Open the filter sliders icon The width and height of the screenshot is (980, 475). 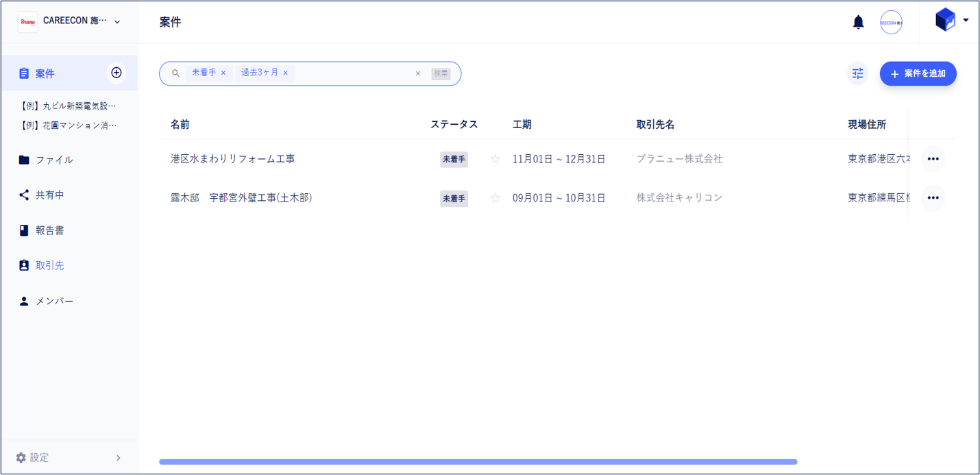point(857,73)
